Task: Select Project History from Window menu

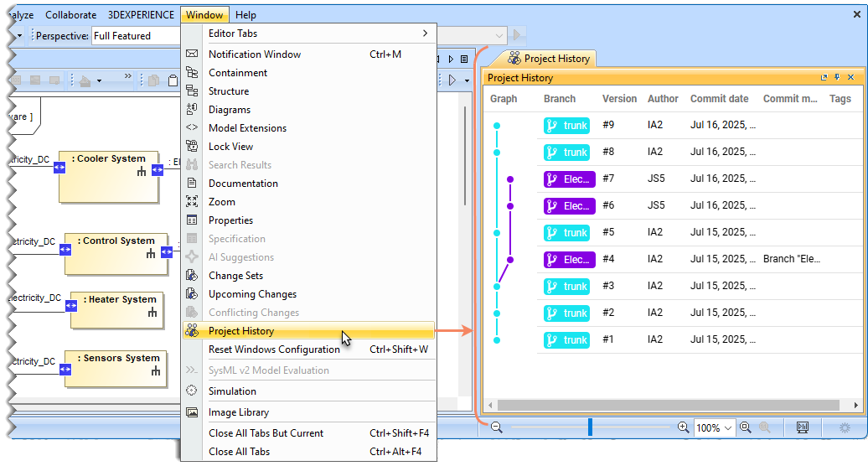Action: pyautogui.click(x=240, y=331)
